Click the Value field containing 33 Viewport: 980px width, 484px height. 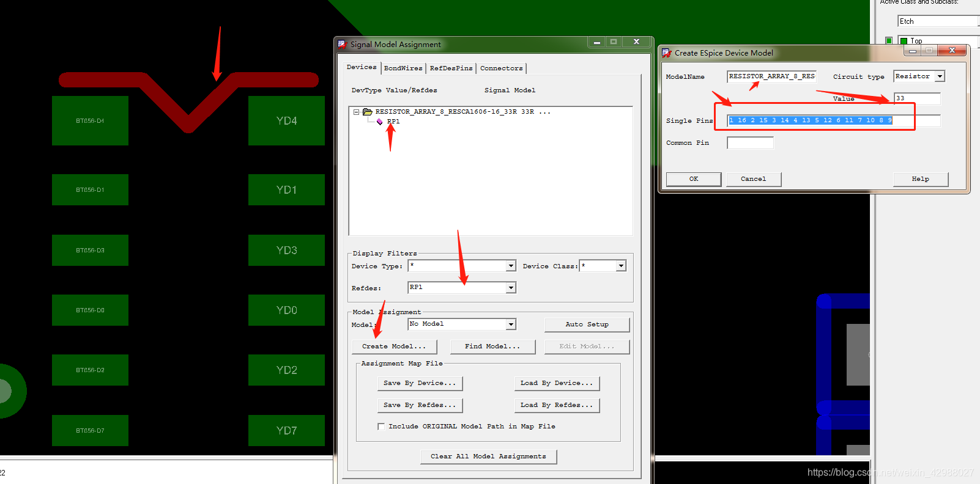917,98
